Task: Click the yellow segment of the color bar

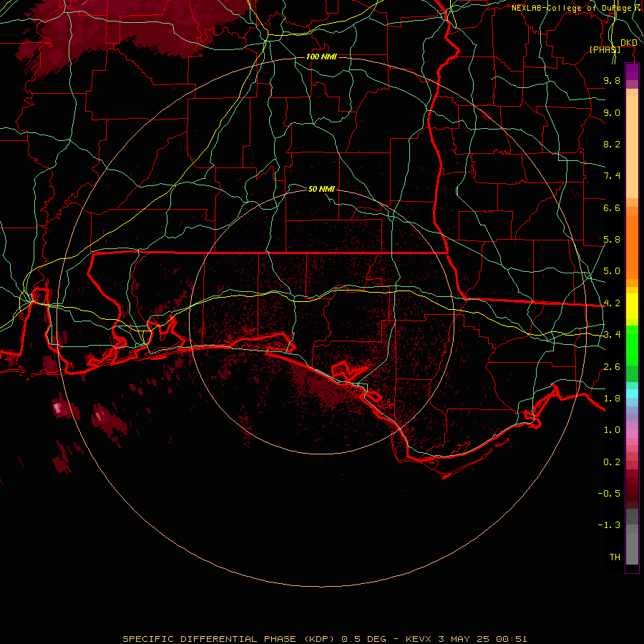Action: pyautogui.click(x=632, y=306)
